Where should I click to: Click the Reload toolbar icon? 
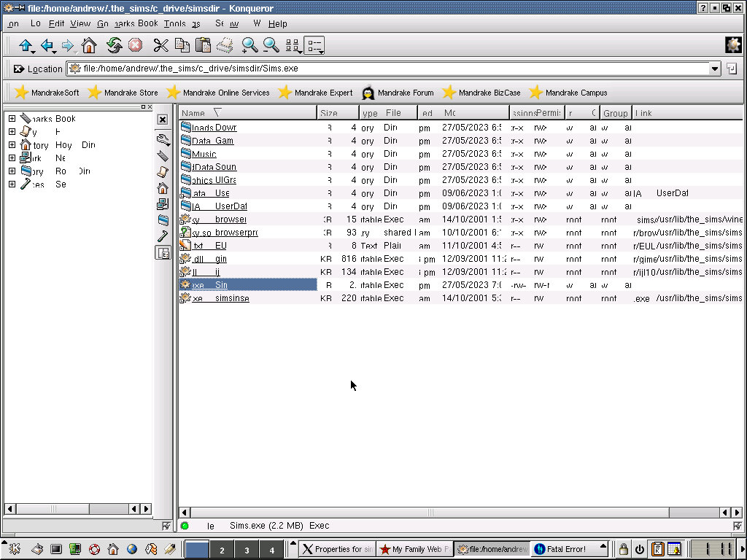pyautogui.click(x=114, y=46)
